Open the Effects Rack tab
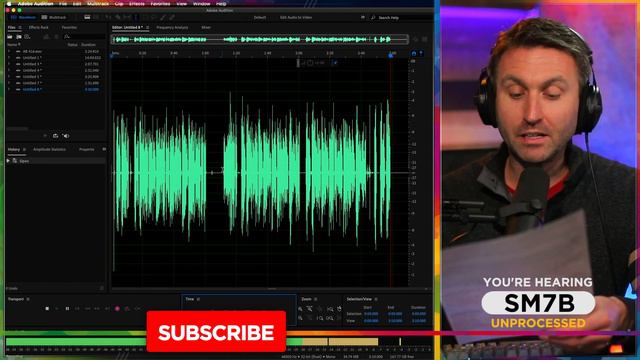 38,27
